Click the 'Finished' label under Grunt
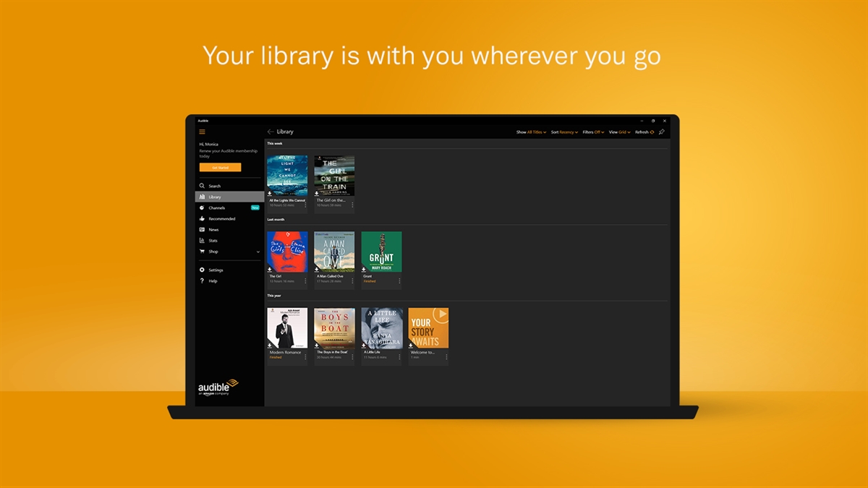This screenshot has height=488, width=868. [x=370, y=281]
